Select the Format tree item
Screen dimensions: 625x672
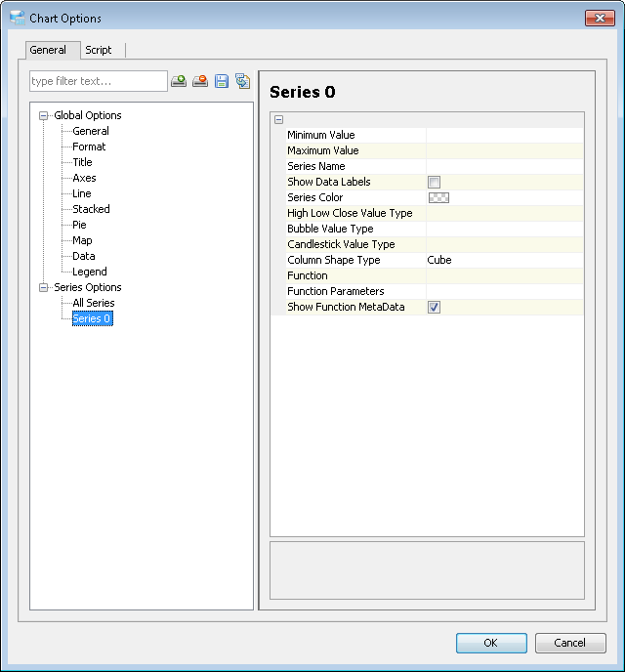tap(89, 147)
